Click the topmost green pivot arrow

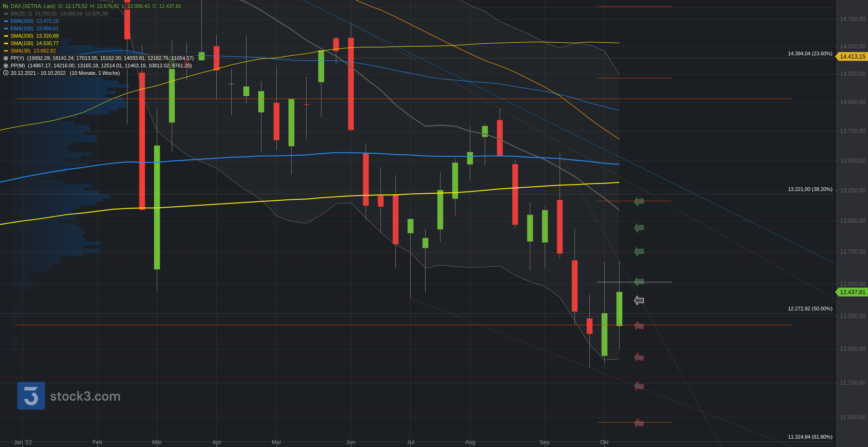click(639, 201)
